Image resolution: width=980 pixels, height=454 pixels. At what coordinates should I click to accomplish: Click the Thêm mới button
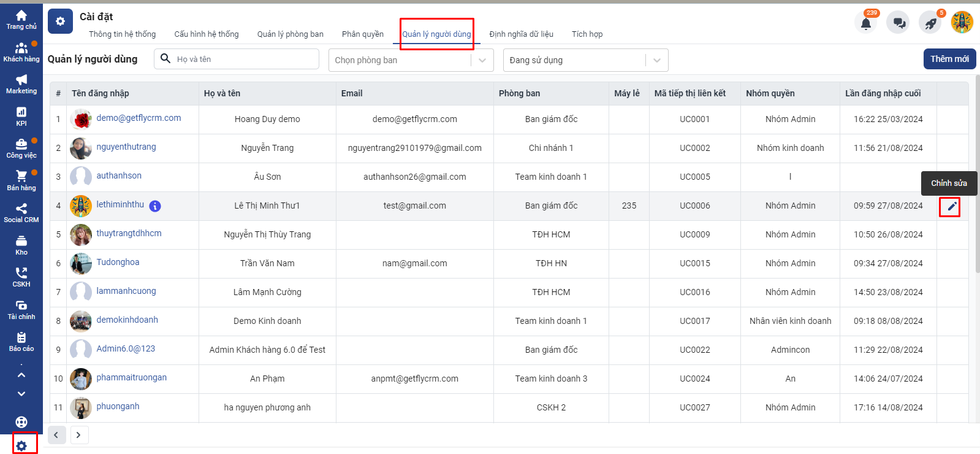(949, 59)
